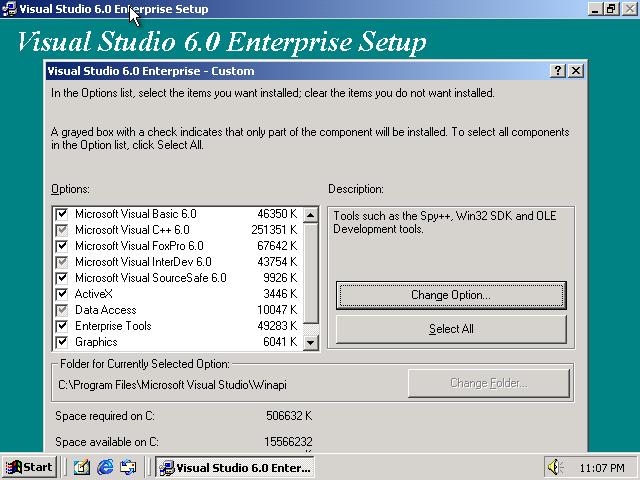The height and width of the screenshot is (480, 640).
Task: Select the Microsoft Visual InterDev 6.0 row text
Action: pyautogui.click(x=143, y=262)
